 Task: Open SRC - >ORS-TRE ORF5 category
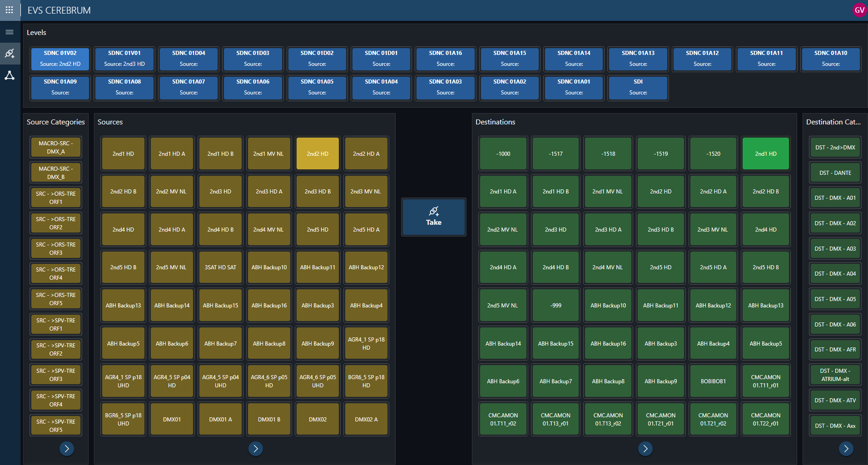[x=56, y=299]
